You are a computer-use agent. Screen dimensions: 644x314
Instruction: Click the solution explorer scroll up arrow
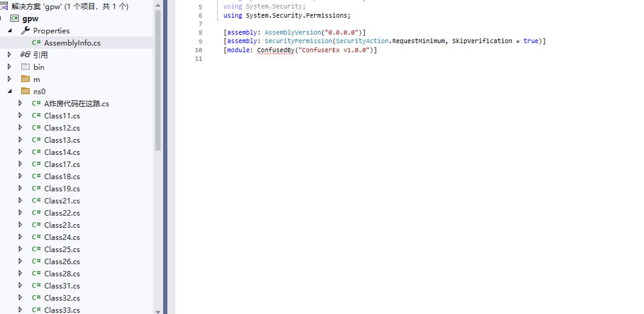(158, 4)
